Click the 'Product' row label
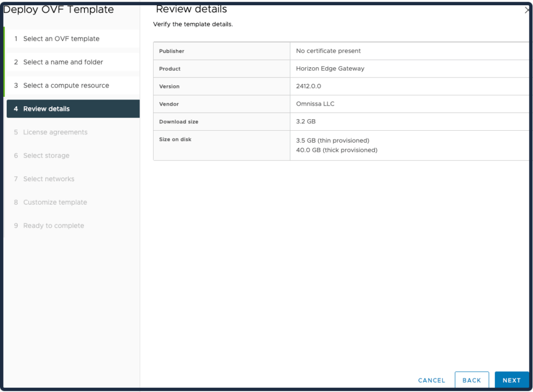 point(170,69)
